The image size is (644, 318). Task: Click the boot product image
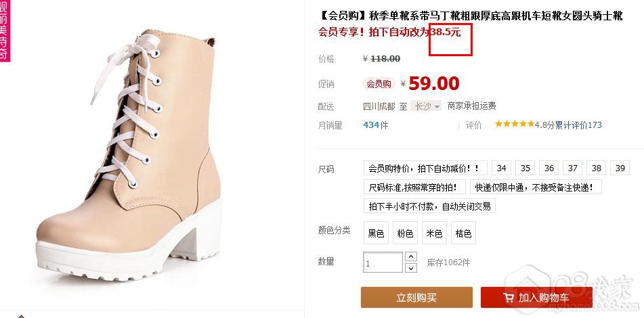pyautogui.click(x=129, y=158)
